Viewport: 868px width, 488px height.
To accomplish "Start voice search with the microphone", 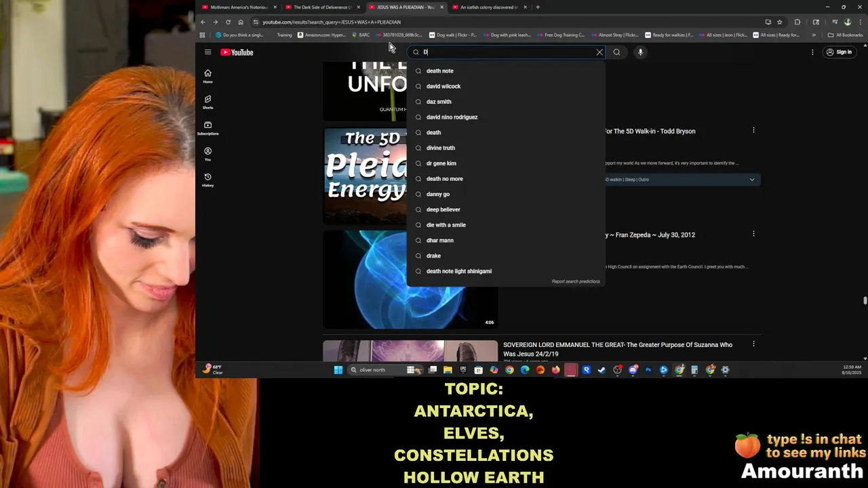I will (x=640, y=52).
